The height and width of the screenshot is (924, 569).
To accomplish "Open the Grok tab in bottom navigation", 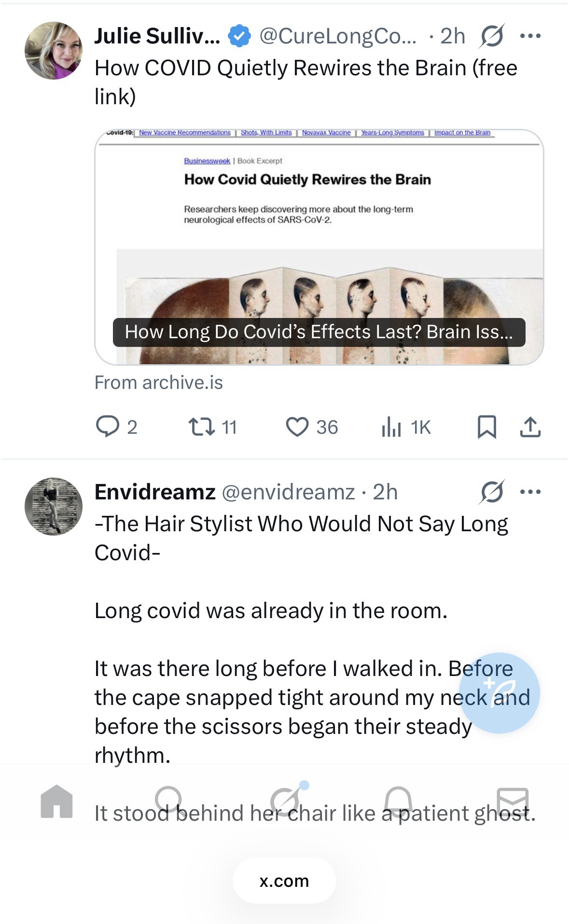I will pos(286,801).
